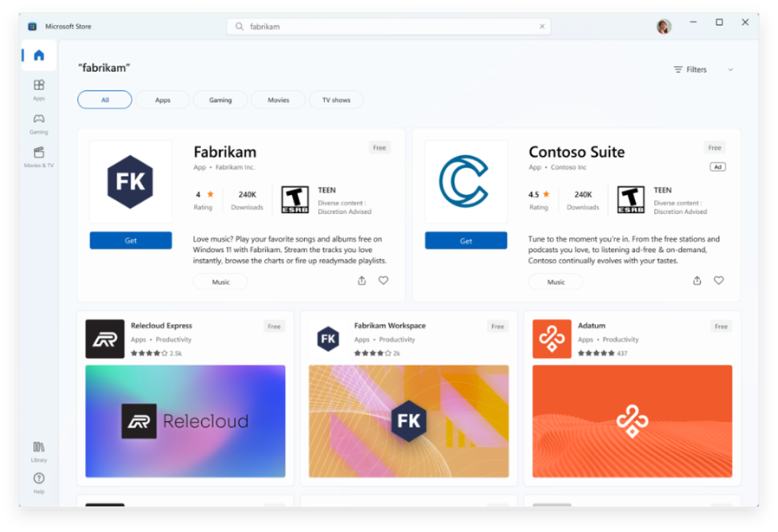
Task: Open the Home section in sidebar
Action: pos(39,55)
